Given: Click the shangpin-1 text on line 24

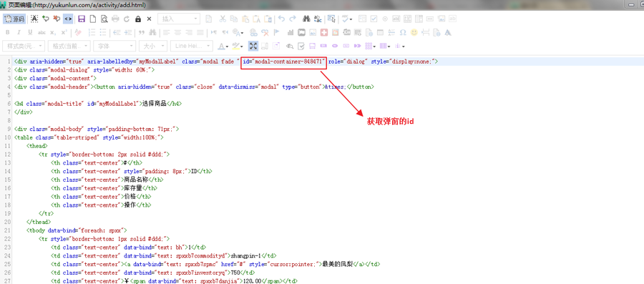Looking at the screenshot, I should [x=246, y=255].
